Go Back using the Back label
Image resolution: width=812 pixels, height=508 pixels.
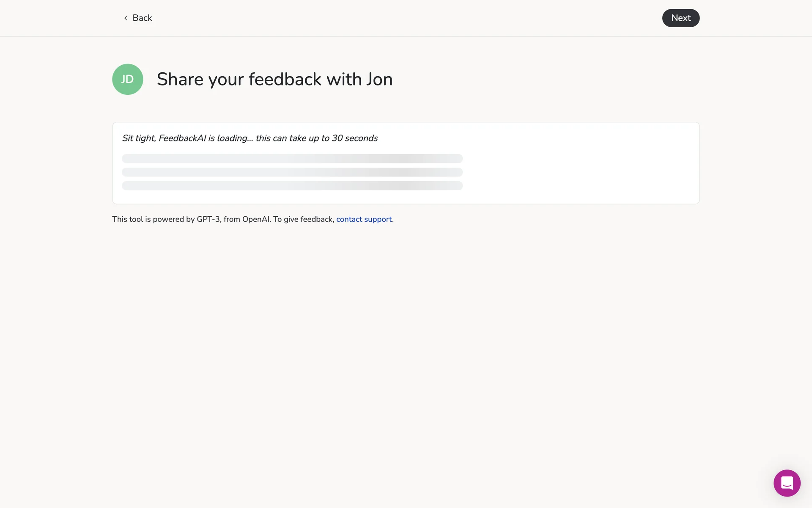142,18
